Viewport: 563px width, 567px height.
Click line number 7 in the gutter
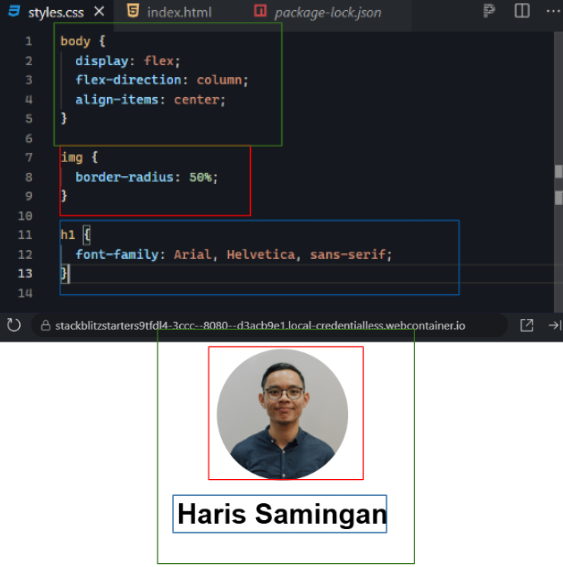point(29,158)
